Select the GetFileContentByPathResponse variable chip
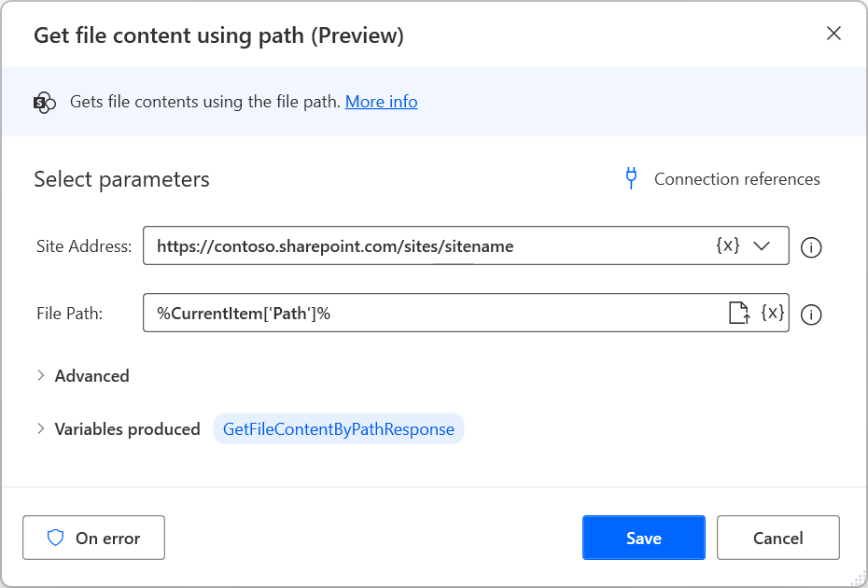This screenshot has height=588, width=868. pyautogui.click(x=338, y=428)
